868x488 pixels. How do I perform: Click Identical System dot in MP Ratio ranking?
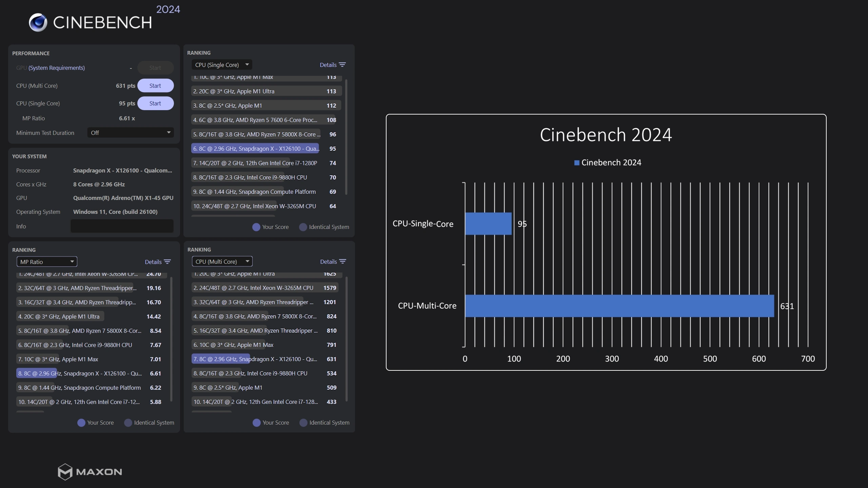[x=128, y=423]
